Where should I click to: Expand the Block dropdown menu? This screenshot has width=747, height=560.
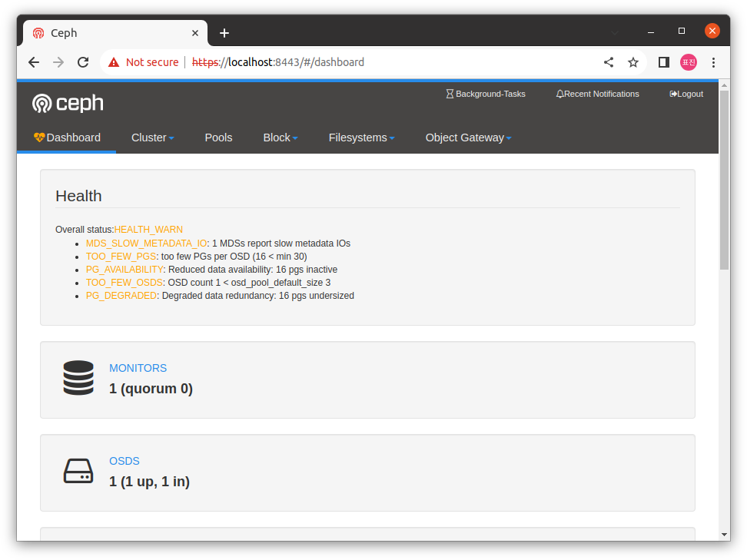pos(281,138)
